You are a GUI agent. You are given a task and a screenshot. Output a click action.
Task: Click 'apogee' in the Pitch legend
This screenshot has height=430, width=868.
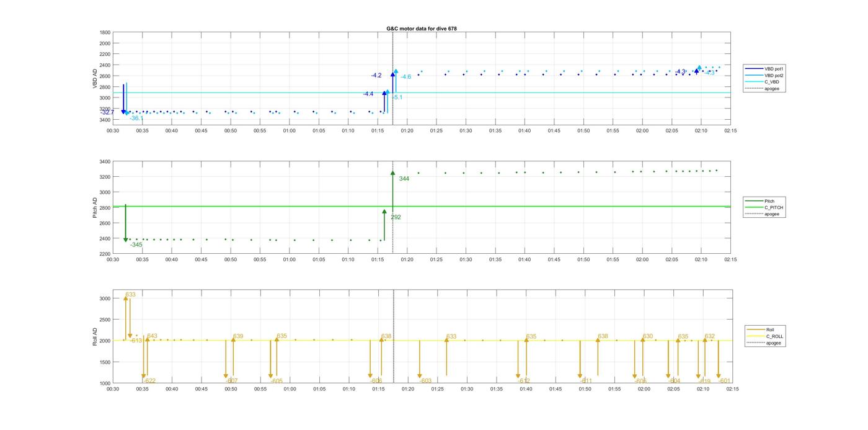click(772, 214)
